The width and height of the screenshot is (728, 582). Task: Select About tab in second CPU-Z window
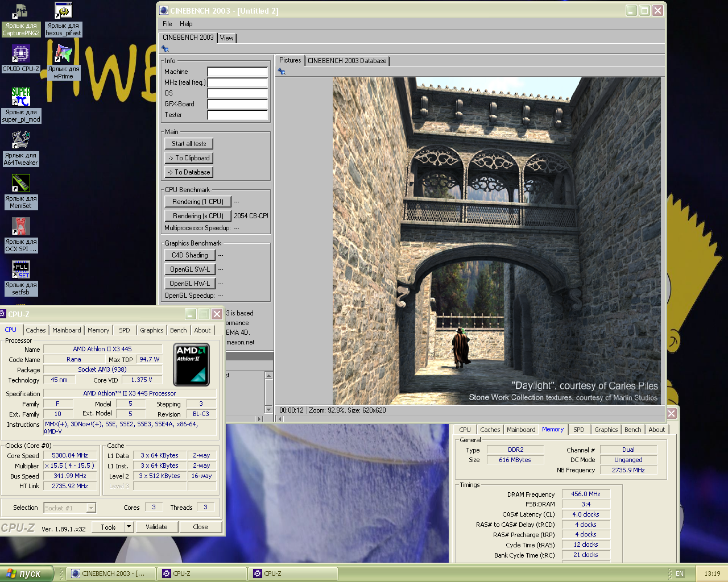point(657,430)
